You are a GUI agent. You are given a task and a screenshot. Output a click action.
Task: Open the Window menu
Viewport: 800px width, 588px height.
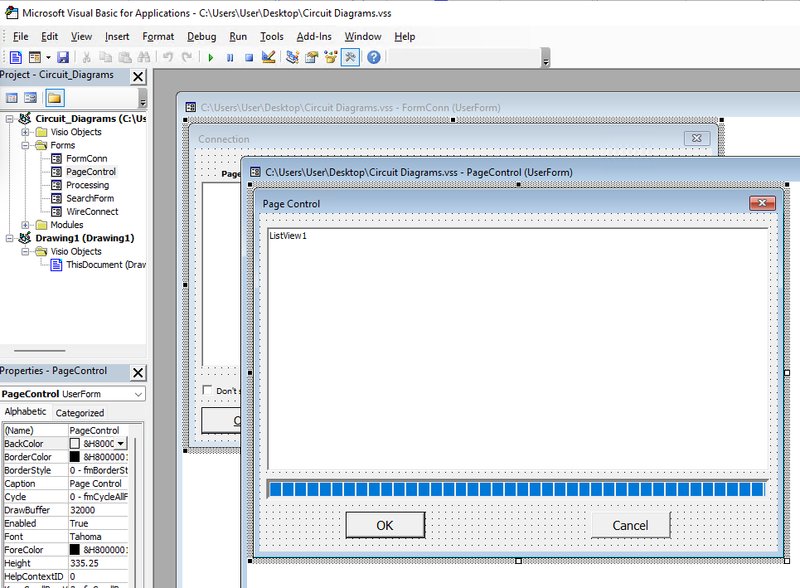363,37
